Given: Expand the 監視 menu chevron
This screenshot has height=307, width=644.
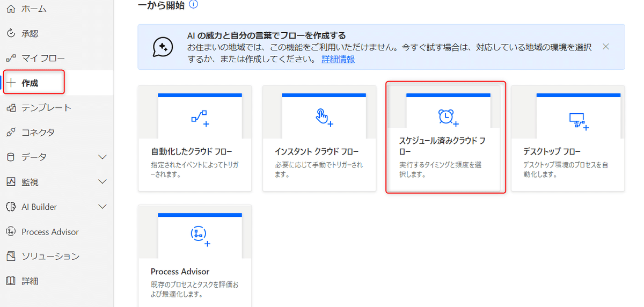Looking at the screenshot, I should pos(103,182).
